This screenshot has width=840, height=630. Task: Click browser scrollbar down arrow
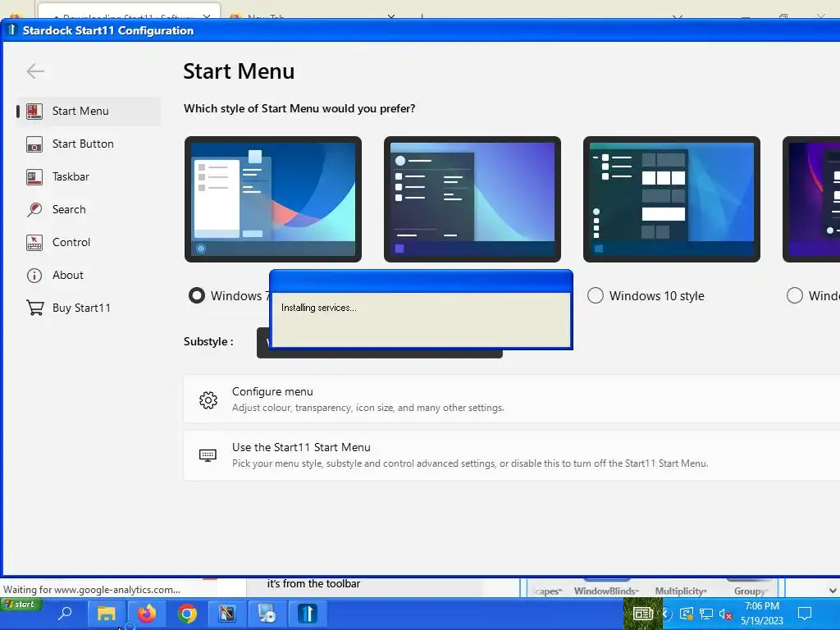click(x=833, y=591)
